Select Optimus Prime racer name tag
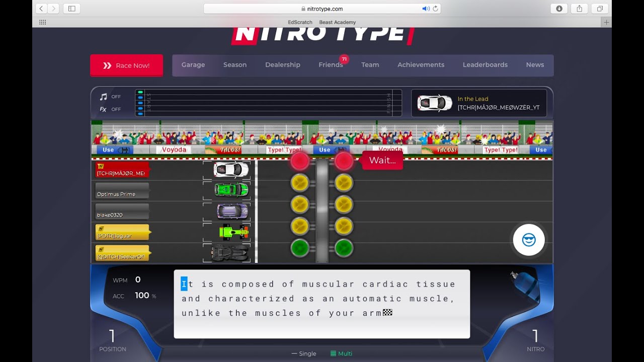The height and width of the screenshot is (362, 644). pos(122,191)
